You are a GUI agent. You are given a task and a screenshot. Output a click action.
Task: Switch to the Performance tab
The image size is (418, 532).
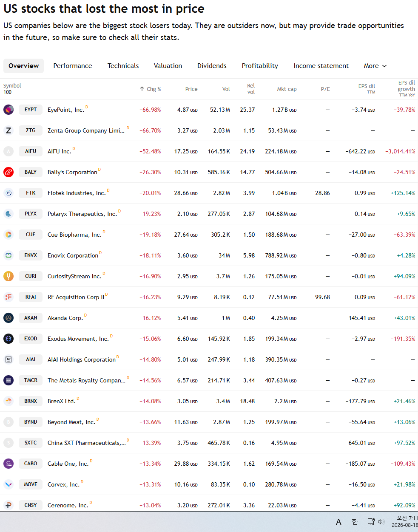(73, 66)
